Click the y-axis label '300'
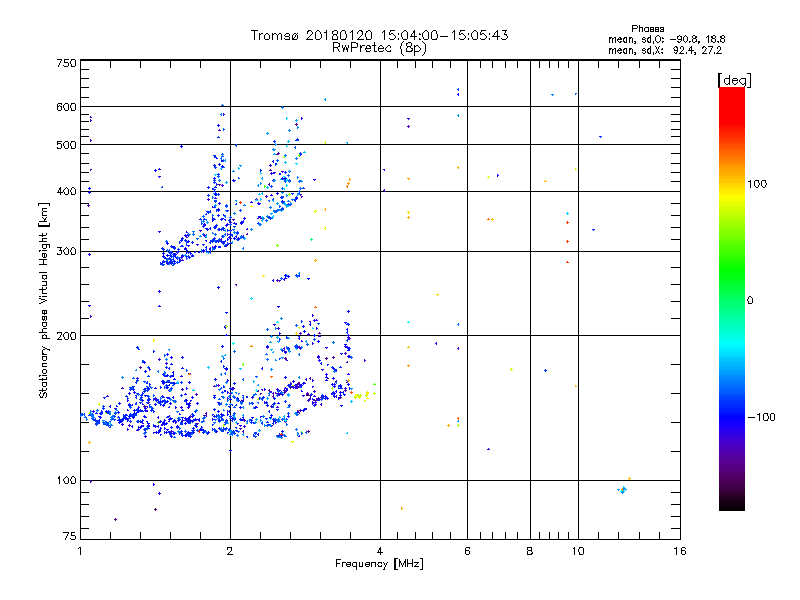 tap(66, 252)
